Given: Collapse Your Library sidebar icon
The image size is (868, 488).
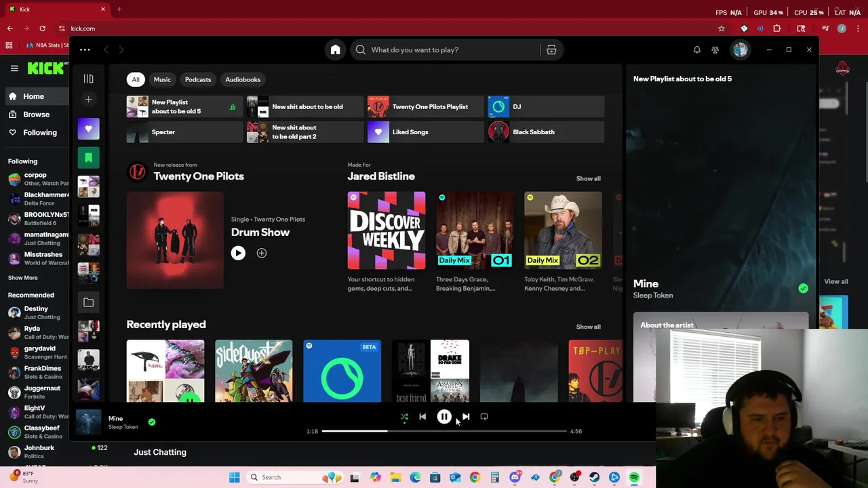Looking at the screenshot, I should 88,79.
